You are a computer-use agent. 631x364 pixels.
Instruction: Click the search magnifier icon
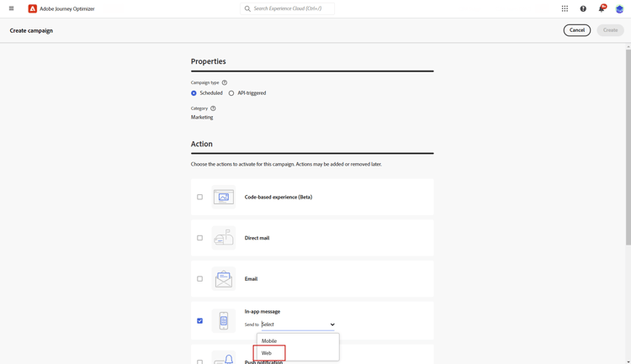pos(247,8)
